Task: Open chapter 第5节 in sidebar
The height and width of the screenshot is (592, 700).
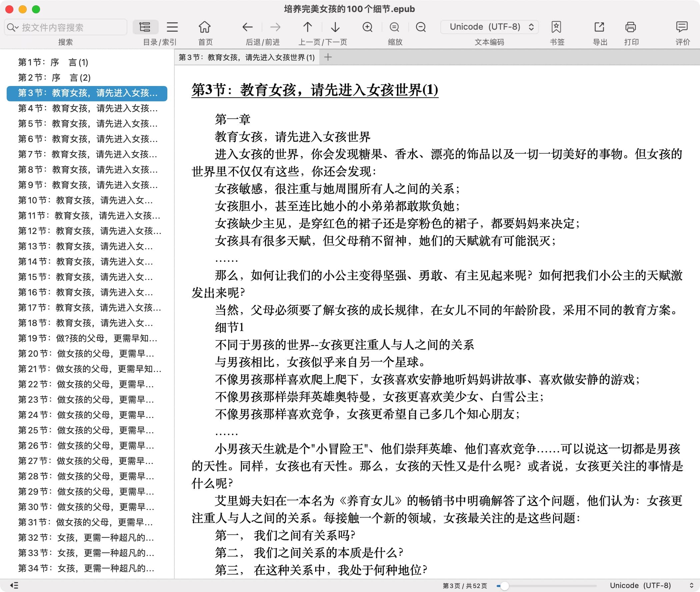Action: click(88, 124)
